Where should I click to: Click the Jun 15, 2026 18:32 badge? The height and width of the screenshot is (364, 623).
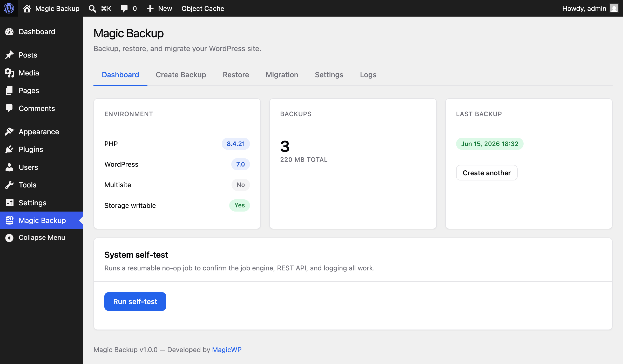(x=490, y=144)
